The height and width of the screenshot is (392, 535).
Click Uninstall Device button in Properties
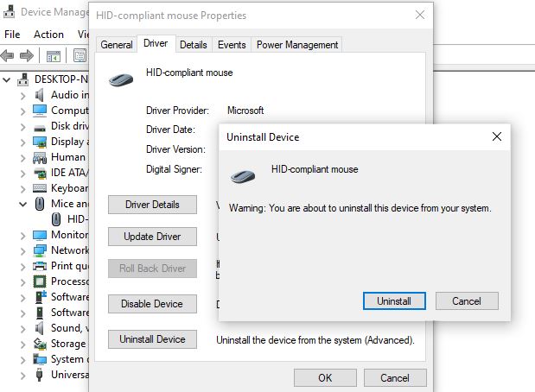click(x=152, y=339)
